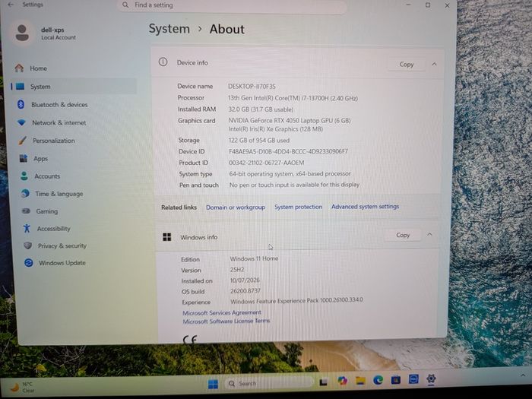Click System in the breadcrumb

point(169,29)
